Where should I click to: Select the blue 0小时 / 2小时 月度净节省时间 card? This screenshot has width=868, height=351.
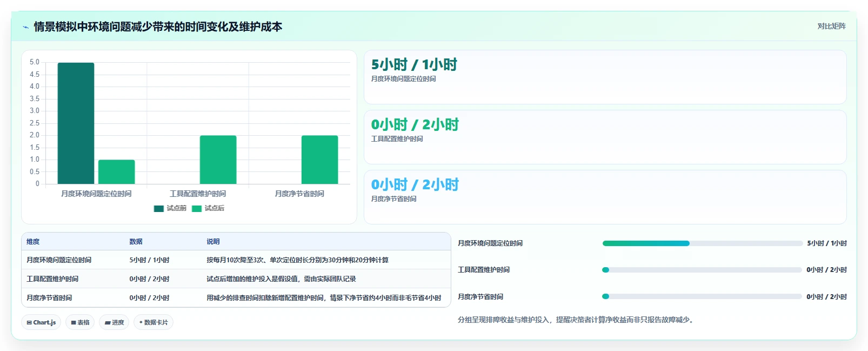[605, 197]
